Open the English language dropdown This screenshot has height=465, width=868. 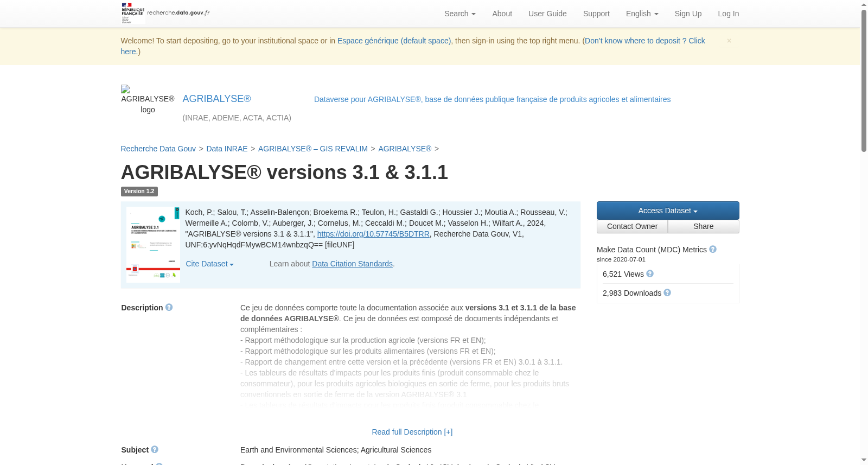642,14
